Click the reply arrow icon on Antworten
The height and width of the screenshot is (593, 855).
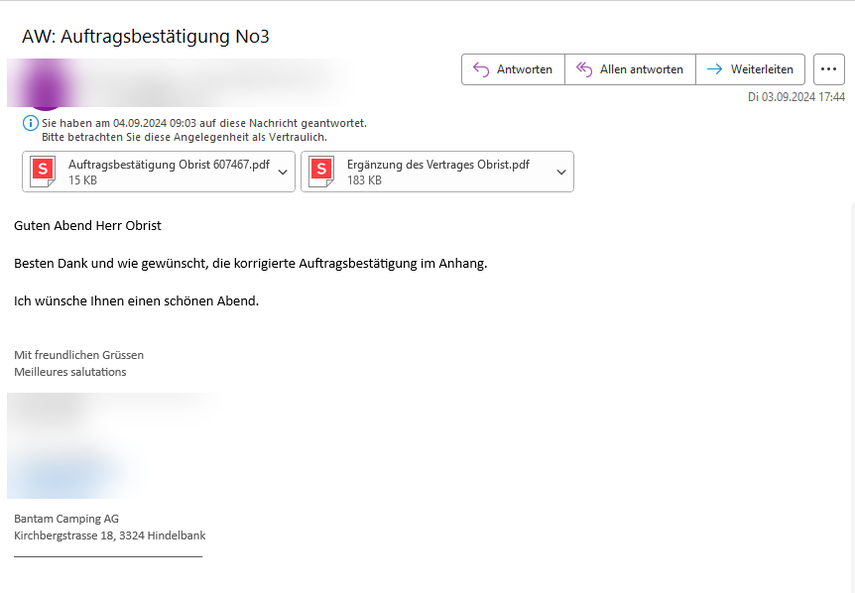click(481, 69)
